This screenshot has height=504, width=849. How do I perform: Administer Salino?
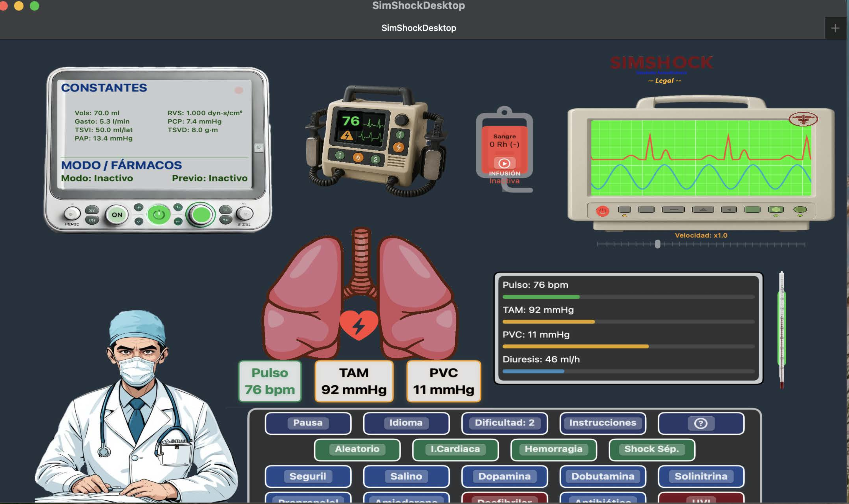(406, 477)
